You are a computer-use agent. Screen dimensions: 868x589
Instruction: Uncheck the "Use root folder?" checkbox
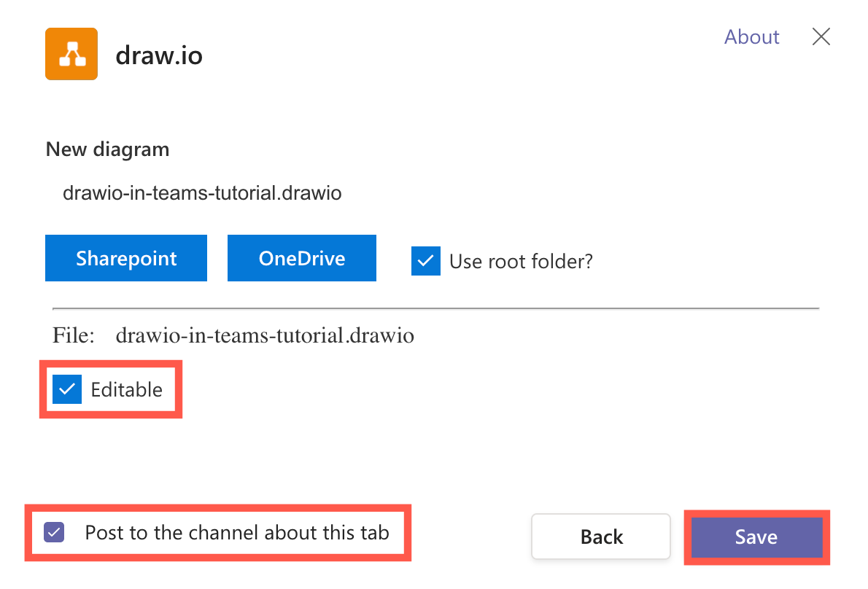click(x=426, y=260)
